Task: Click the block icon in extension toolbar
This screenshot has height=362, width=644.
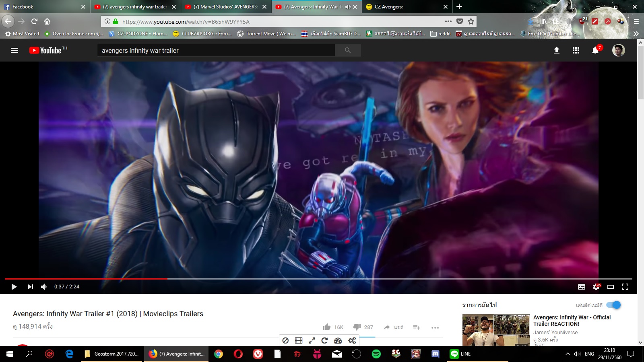Action: [x=285, y=341]
